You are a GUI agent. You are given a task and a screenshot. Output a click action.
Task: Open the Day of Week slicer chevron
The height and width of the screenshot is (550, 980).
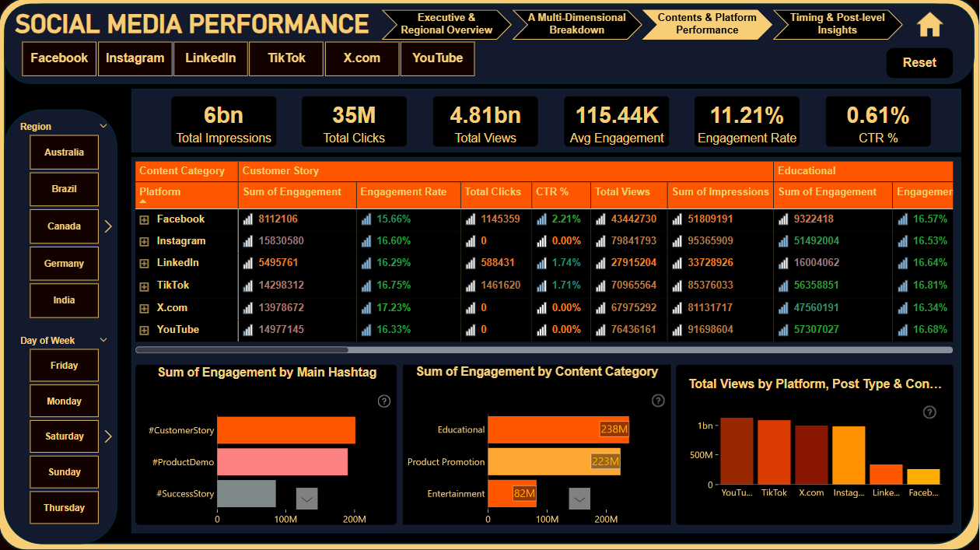[103, 340]
